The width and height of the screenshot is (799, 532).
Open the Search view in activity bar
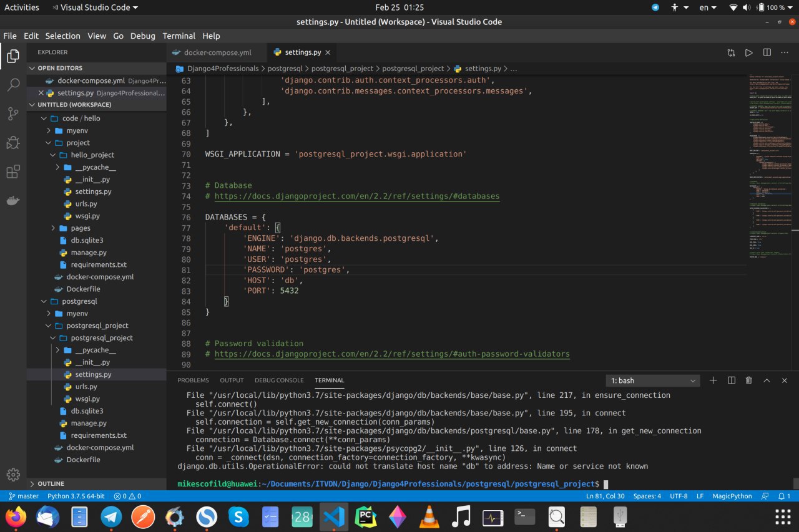point(13,85)
